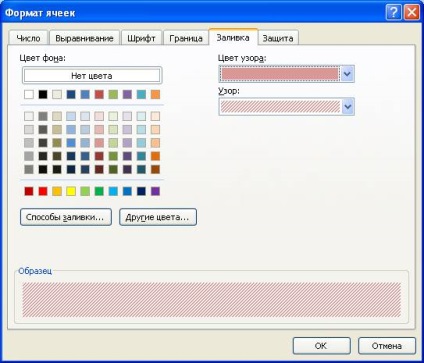Select the Заливка tab
The width and height of the screenshot is (424, 363).
point(233,37)
